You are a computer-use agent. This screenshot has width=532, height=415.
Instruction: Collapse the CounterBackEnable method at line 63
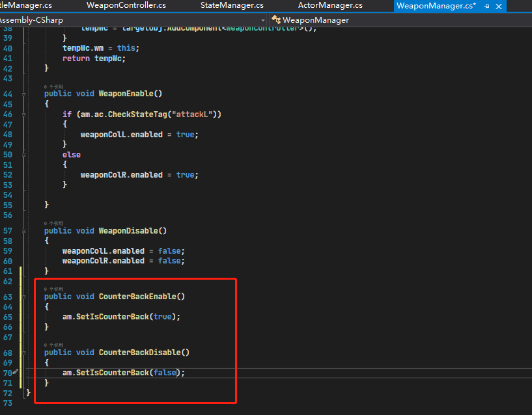click(x=23, y=297)
